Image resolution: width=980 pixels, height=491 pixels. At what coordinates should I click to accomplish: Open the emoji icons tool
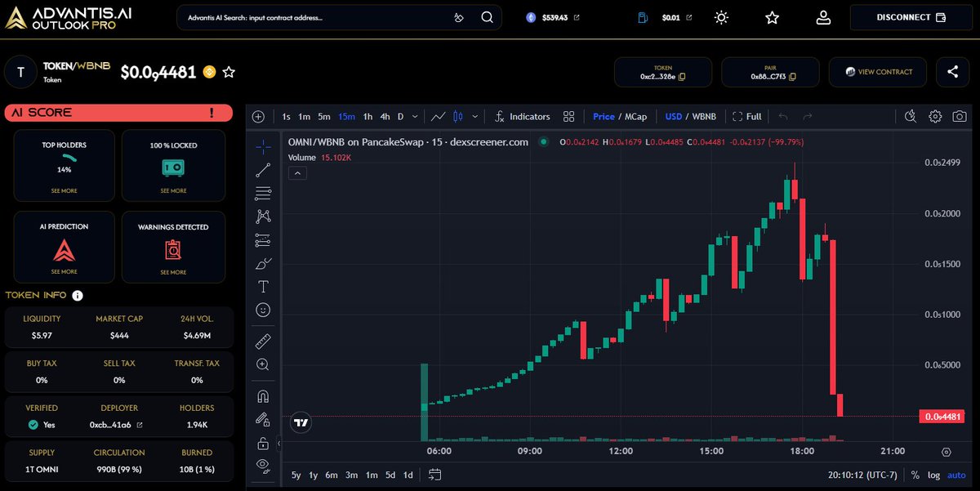pyautogui.click(x=263, y=310)
